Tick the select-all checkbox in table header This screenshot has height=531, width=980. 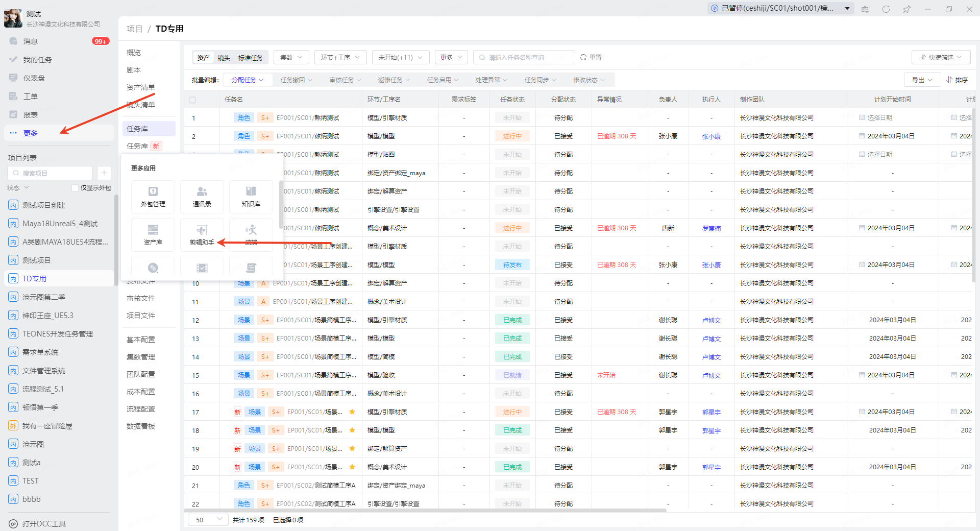tap(192, 100)
